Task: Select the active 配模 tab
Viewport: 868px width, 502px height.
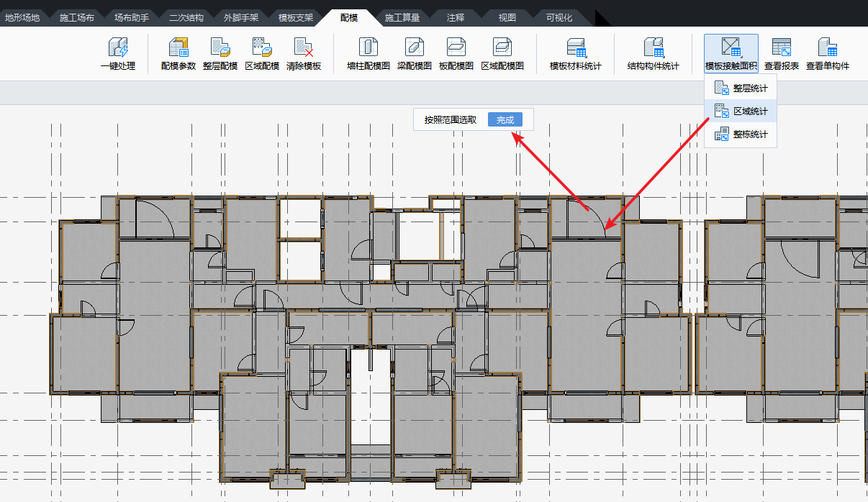Action: click(x=349, y=17)
